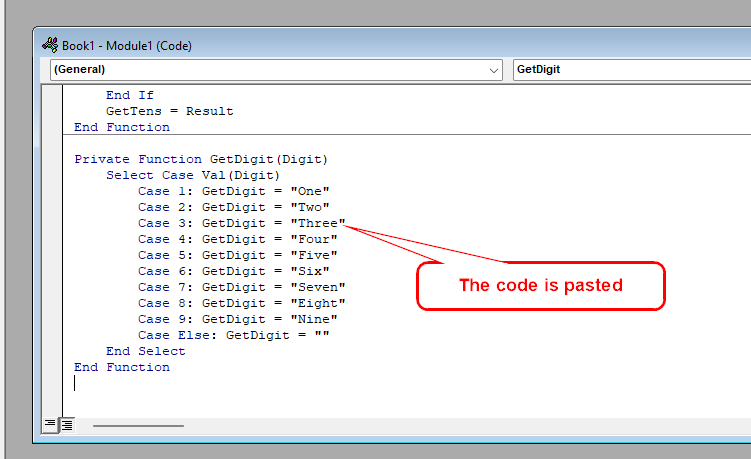The image size is (751, 459).
Task: Click the 'GetTens = Result' line
Action: click(x=170, y=111)
